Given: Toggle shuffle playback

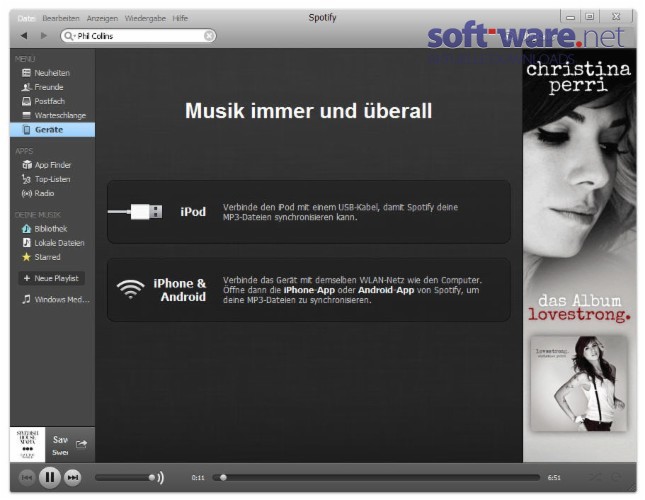Looking at the screenshot, I should coord(595,477).
